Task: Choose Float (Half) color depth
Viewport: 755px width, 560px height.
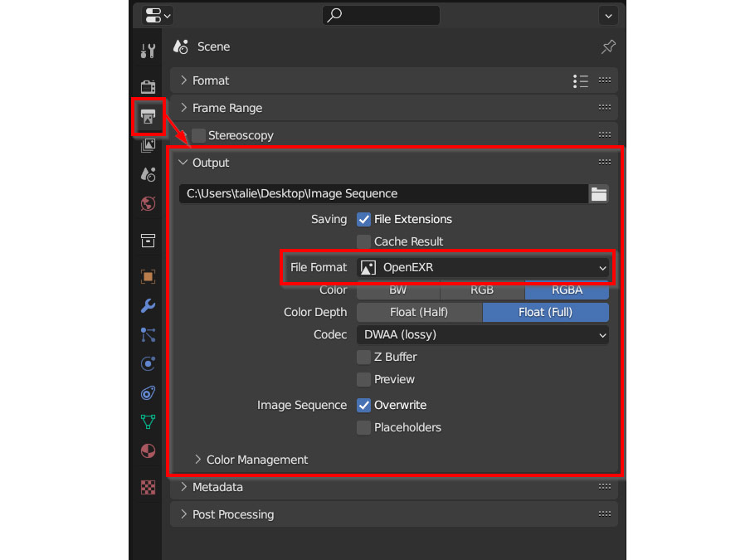Action: point(419,313)
